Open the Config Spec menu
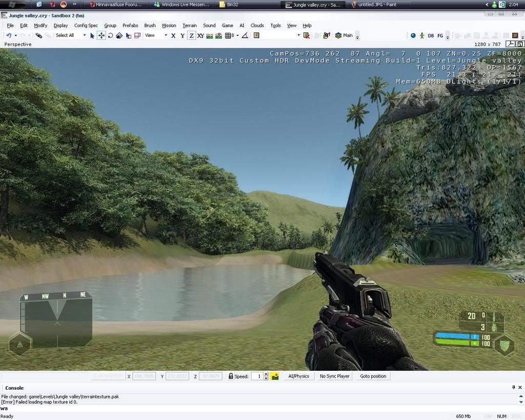The image size is (525, 420). pyautogui.click(x=86, y=26)
